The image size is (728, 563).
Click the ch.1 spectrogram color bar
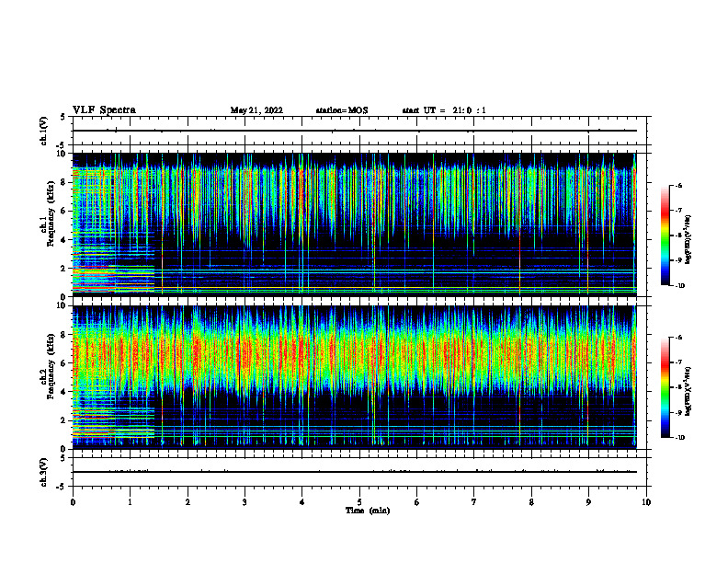pyautogui.click(x=665, y=236)
